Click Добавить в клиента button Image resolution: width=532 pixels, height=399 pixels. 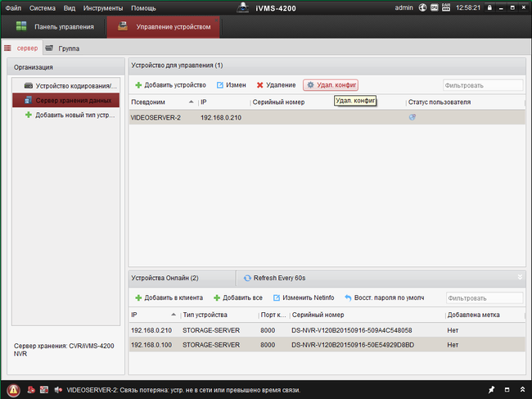(x=169, y=297)
